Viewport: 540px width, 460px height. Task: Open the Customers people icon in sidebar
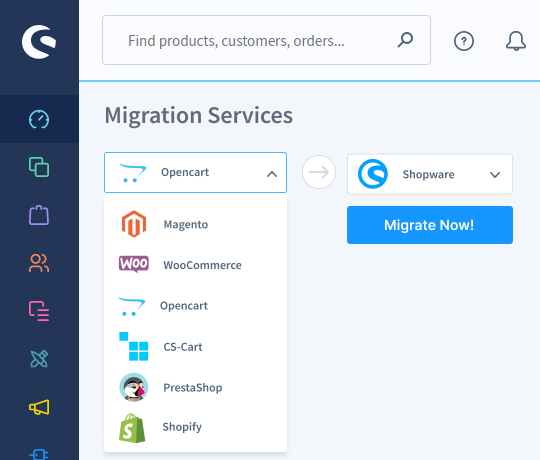point(39,263)
